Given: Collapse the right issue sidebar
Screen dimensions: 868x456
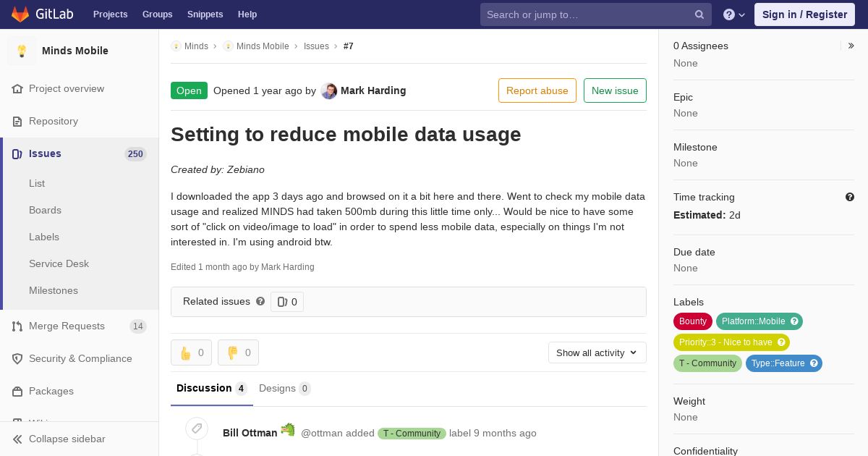Looking at the screenshot, I should [x=851, y=46].
